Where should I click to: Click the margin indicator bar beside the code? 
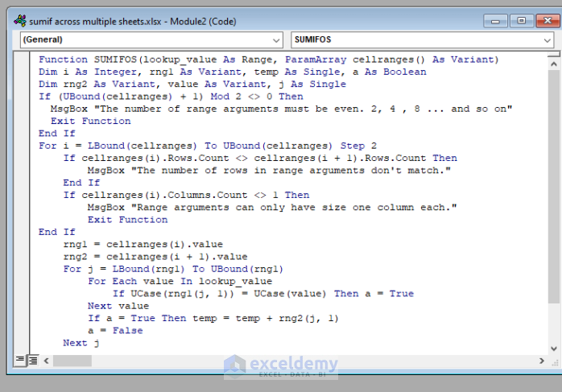(22, 203)
